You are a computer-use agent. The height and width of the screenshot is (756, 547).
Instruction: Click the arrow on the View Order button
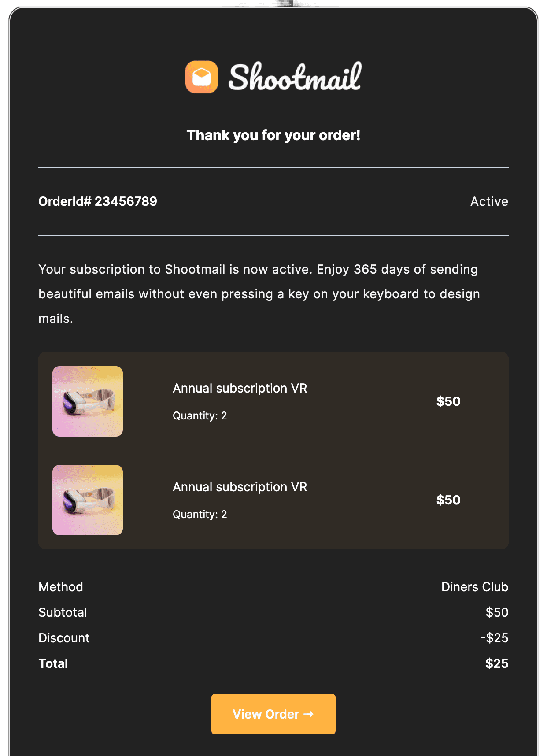click(309, 714)
